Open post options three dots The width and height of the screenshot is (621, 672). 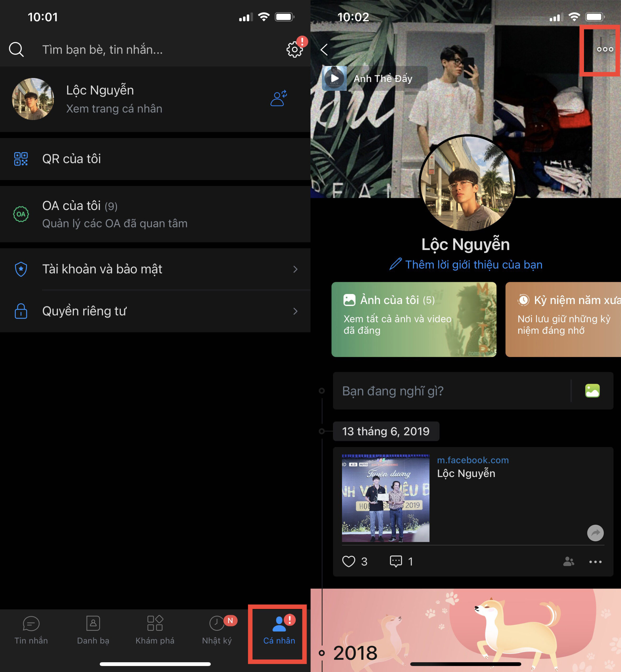click(x=595, y=562)
